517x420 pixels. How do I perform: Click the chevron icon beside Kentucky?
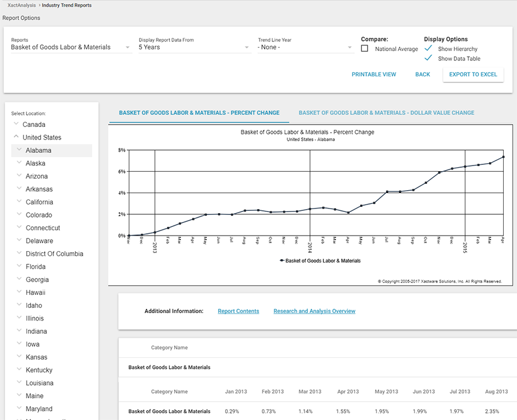pos(19,370)
